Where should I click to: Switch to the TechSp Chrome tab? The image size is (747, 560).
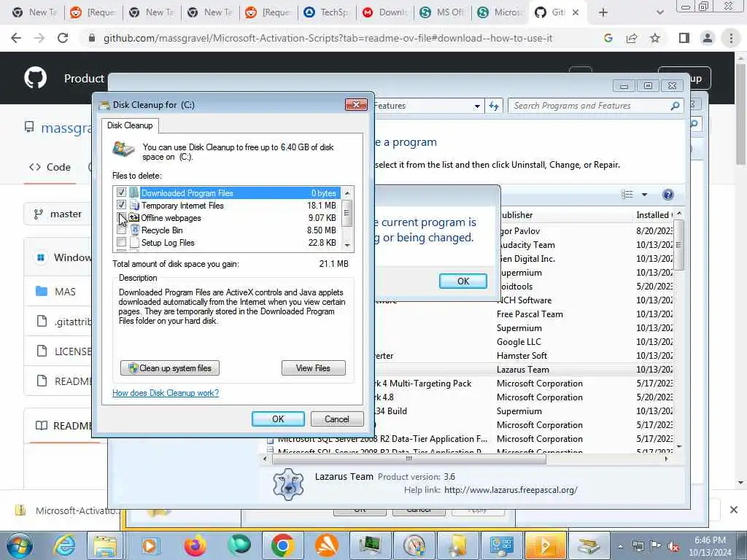coord(328,12)
